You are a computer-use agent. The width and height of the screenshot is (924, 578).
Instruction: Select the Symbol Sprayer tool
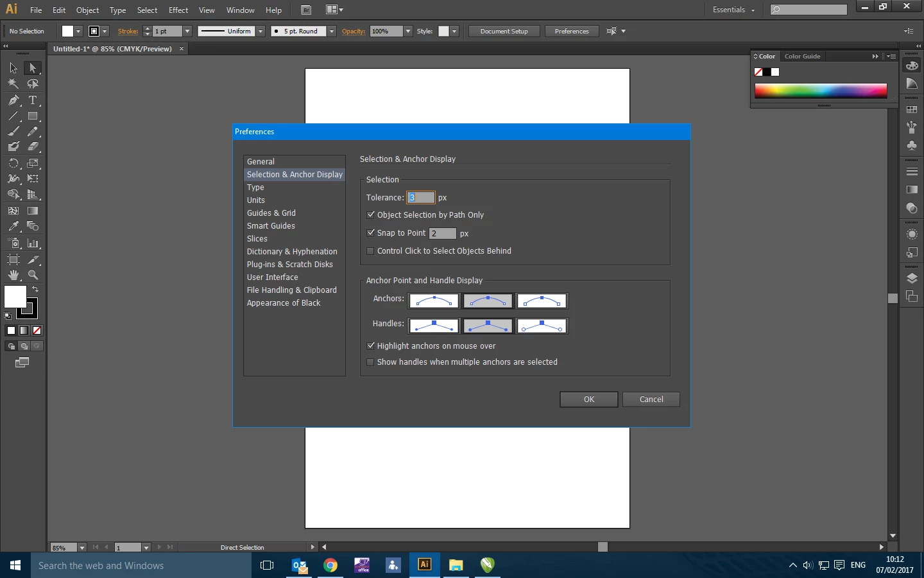13,243
